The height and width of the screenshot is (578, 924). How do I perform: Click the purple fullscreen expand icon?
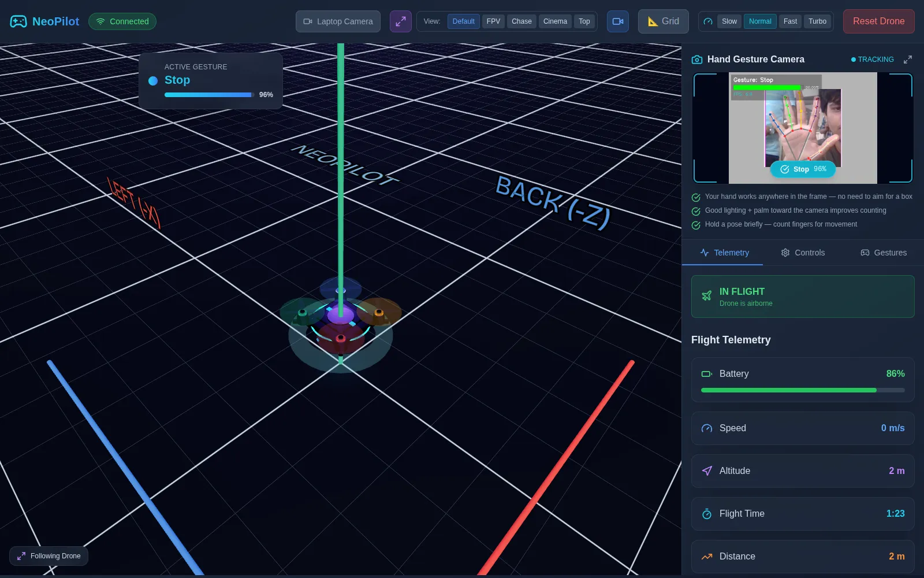click(x=401, y=21)
